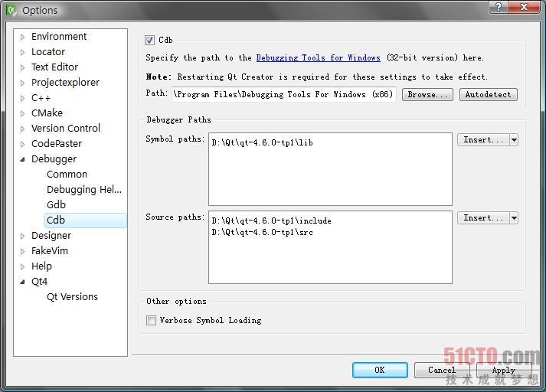Click the Apply button

(x=504, y=370)
